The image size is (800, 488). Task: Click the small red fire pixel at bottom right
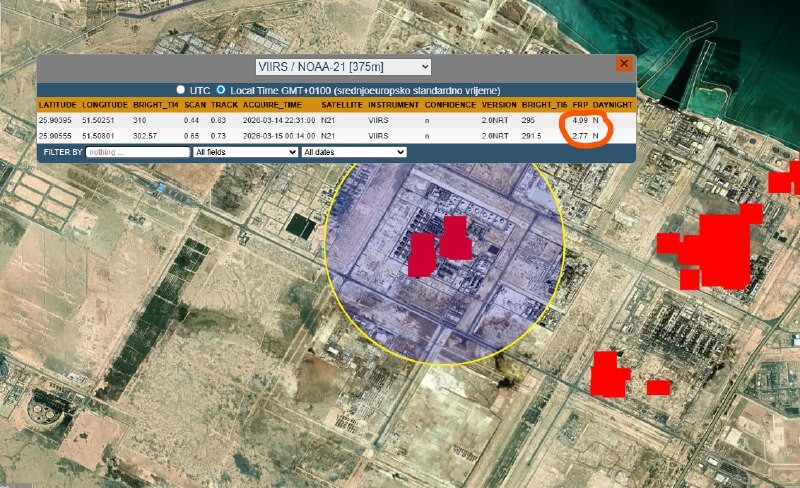658,387
